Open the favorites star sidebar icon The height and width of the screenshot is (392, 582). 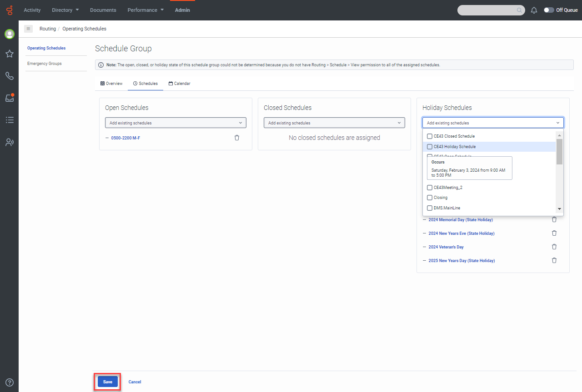[9, 54]
